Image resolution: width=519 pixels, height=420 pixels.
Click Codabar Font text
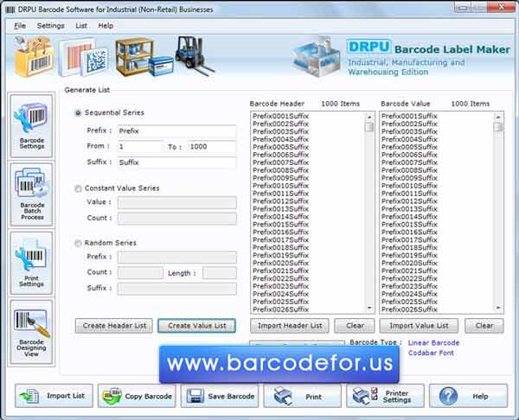(431, 353)
